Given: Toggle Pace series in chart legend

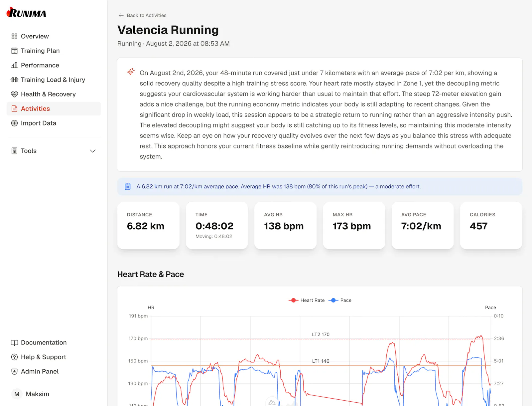Looking at the screenshot, I should [340, 300].
